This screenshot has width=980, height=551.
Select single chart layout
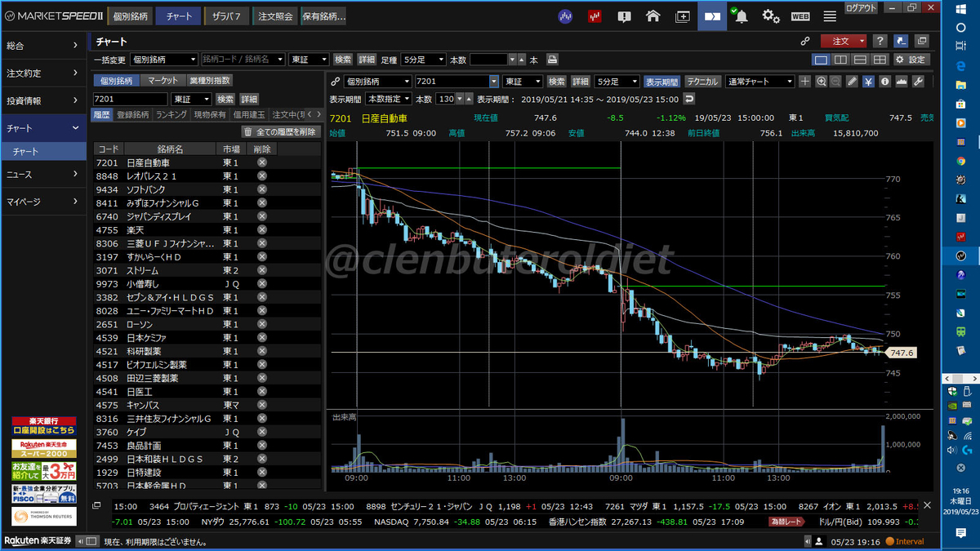click(821, 60)
